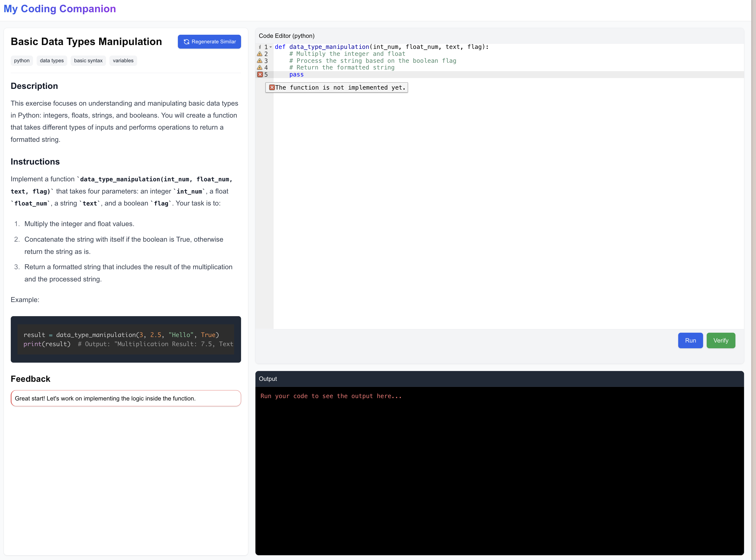
Task: Select the data types tag
Action: click(51, 61)
